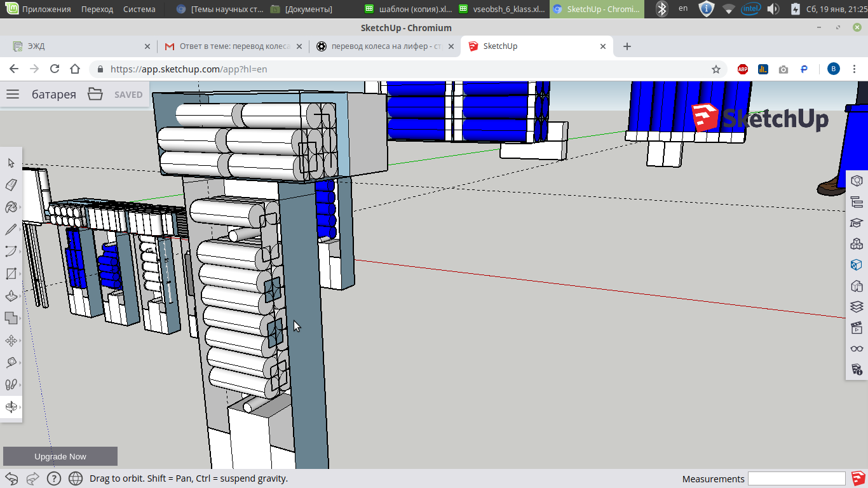The height and width of the screenshot is (488, 868).
Task: Switch to the Gmail "Ответ в теме" tab
Action: (x=227, y=46)
